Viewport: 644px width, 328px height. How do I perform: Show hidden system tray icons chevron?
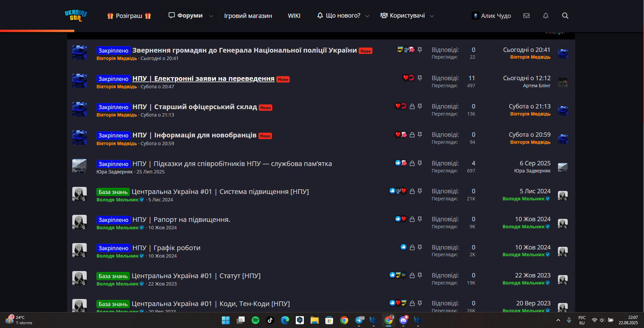(x=557, y=320)
